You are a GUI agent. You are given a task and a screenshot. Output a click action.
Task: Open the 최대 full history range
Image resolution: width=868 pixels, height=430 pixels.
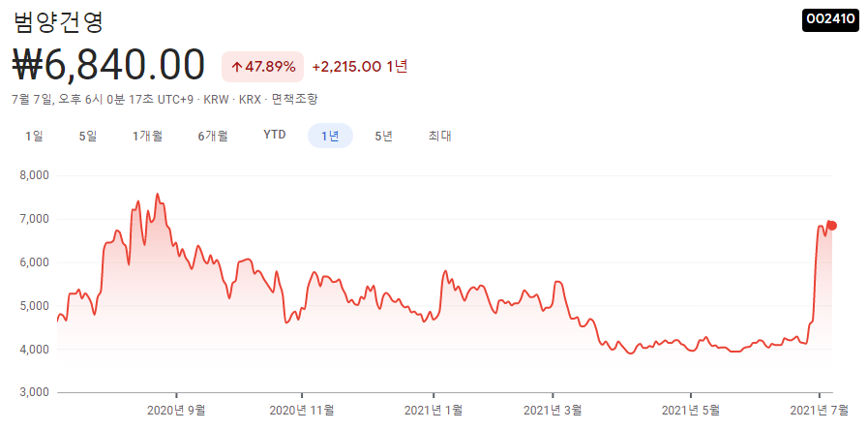point(440,136)
